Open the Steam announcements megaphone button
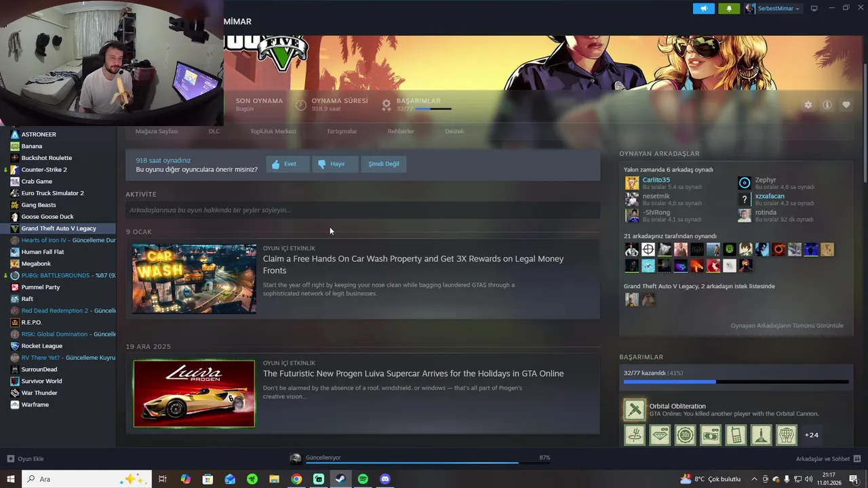The image size is (868, 488). (x=704, y=8)
